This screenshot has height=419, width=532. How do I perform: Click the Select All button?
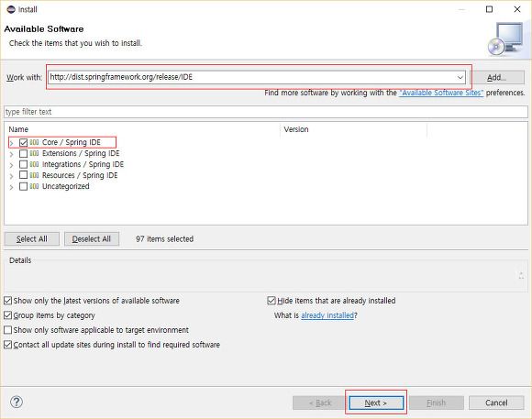(32, 239)
